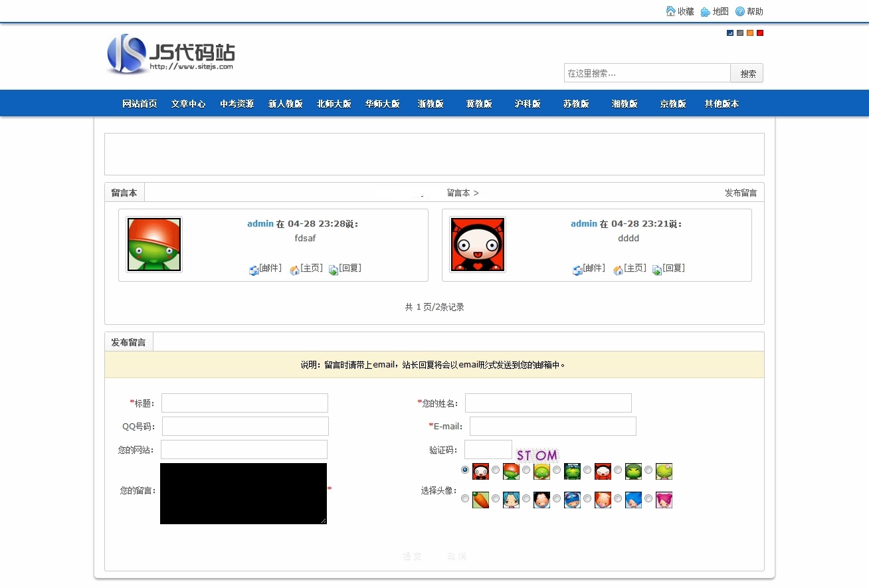Click the reply icon on the fdsaf message

tap(334, 270)
